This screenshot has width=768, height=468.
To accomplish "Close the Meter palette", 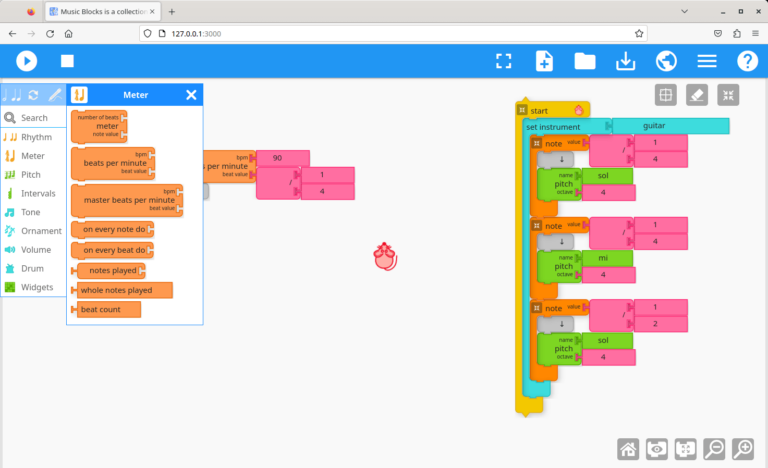I will pos(191,95).
